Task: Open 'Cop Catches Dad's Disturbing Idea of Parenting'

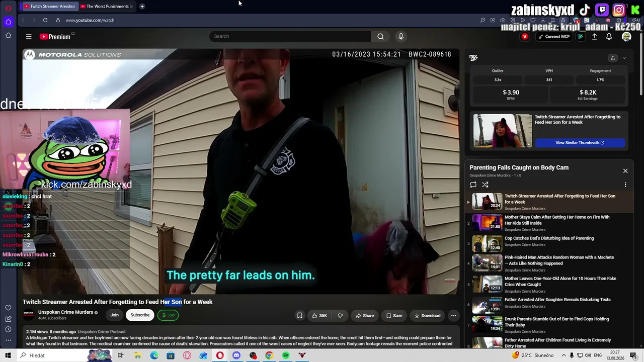Action: coord(549,238)
